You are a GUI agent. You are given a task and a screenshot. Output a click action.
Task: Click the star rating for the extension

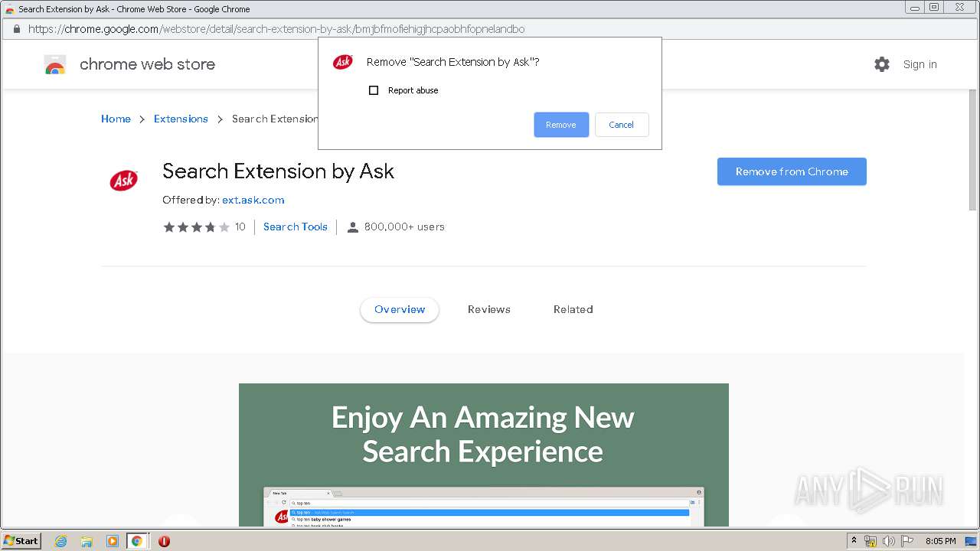(196, 227)
